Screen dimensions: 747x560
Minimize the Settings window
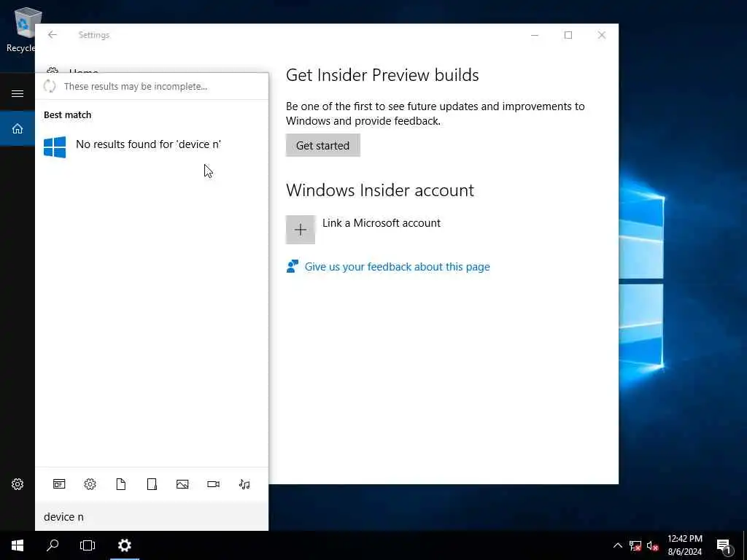point(535,35)
